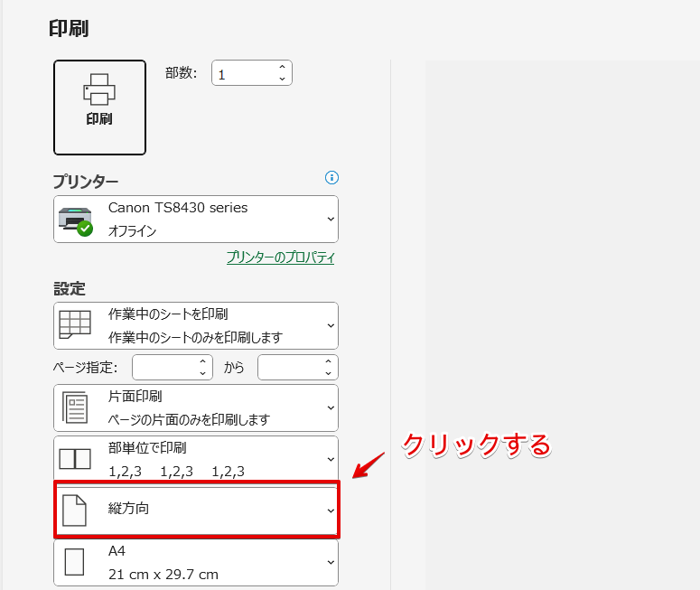Image resolution: width=700 pixels, height=590 pixels.
Task: Increase copies with the 部数 up arrow
Action: click(x=282, y=67)
